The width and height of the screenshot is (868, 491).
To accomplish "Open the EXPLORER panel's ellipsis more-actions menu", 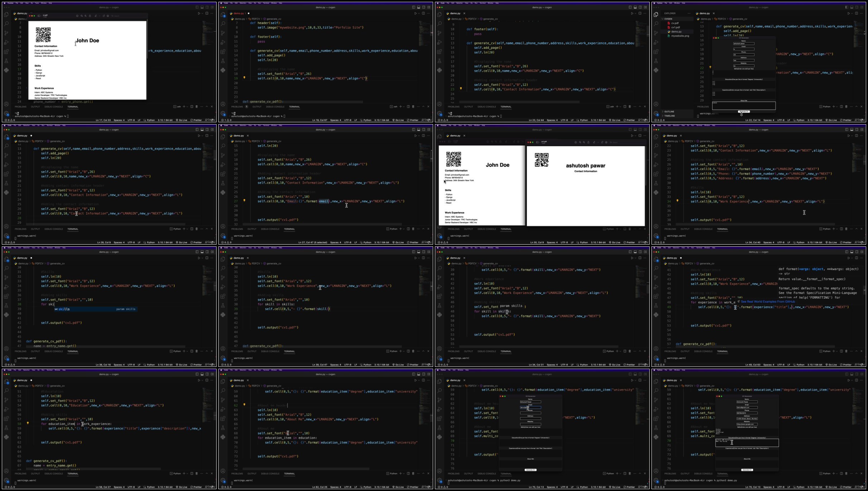I will pyautogui.click(x=689, y=13).
